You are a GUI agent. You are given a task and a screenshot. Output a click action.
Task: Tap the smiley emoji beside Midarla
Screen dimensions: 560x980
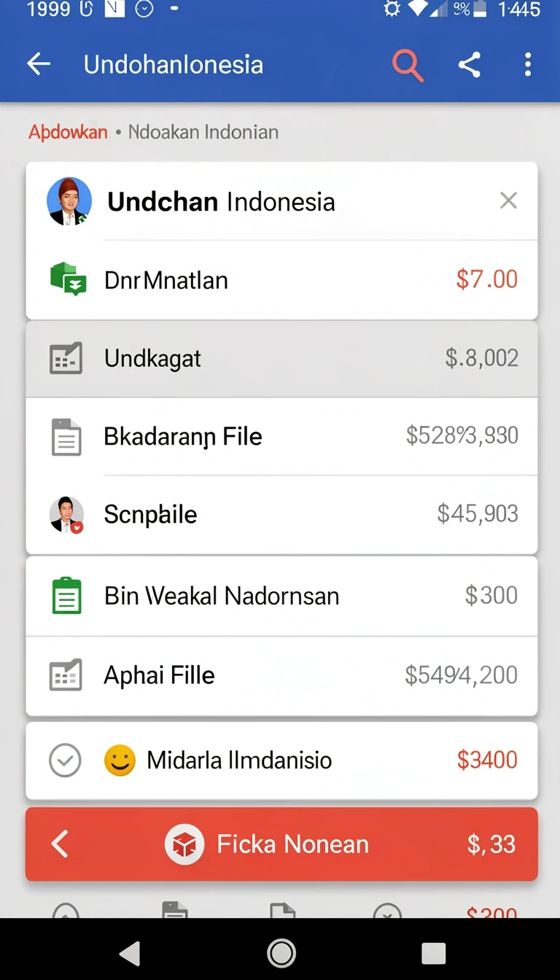pos(120,761)
